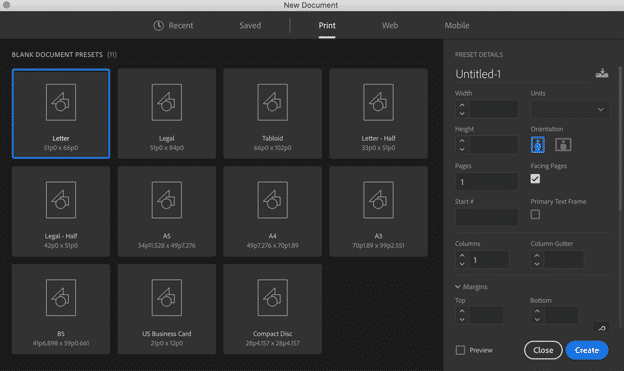624x371 pixels.
Task: Open the Recent tab
Action: point(174,25)
